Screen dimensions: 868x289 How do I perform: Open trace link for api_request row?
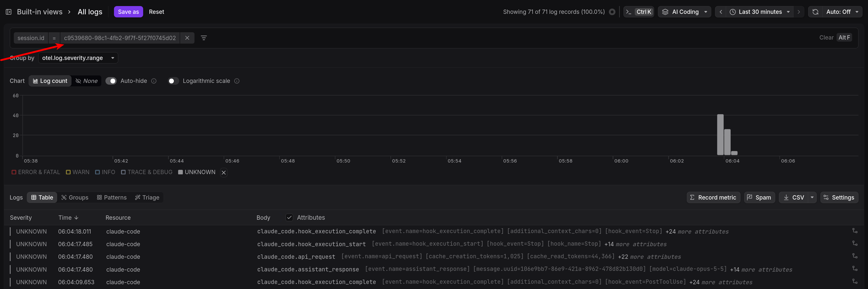855,256
